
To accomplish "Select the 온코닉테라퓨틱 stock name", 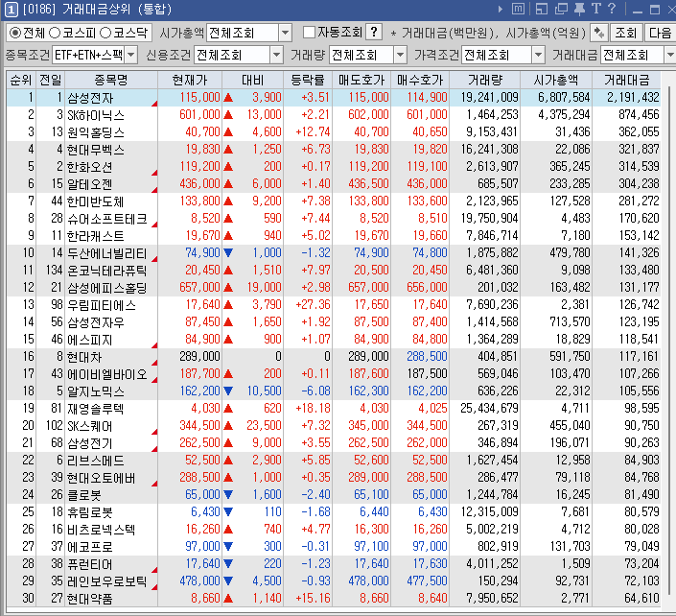I will (x=107, y=270).
